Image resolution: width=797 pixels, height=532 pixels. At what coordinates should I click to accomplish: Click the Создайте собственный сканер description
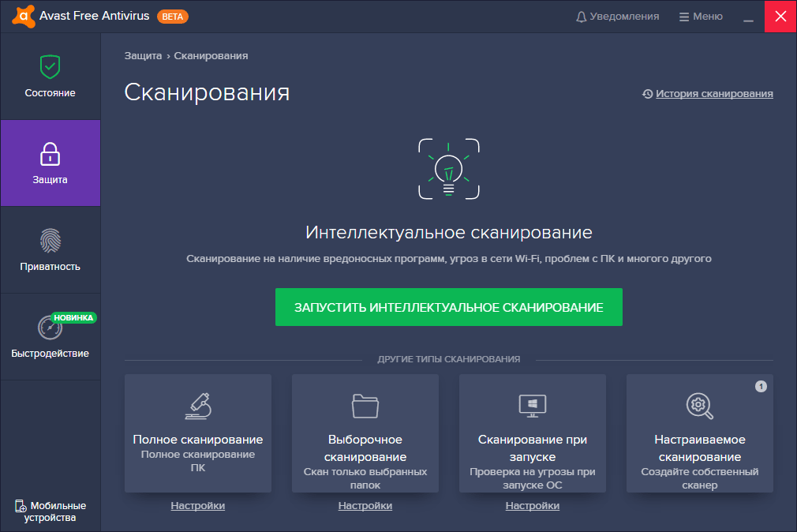[x=700, y=478]
